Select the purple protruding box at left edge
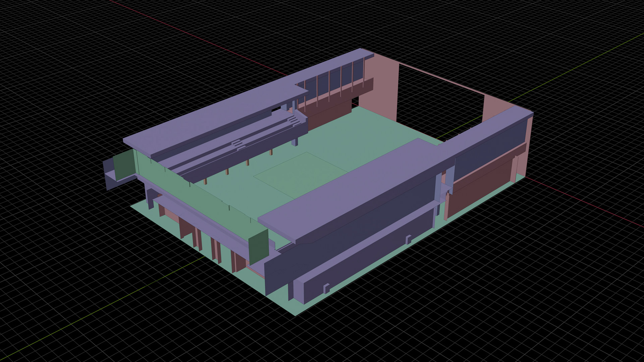This screenshot has height=362, width=644. (x=109, y=177)
